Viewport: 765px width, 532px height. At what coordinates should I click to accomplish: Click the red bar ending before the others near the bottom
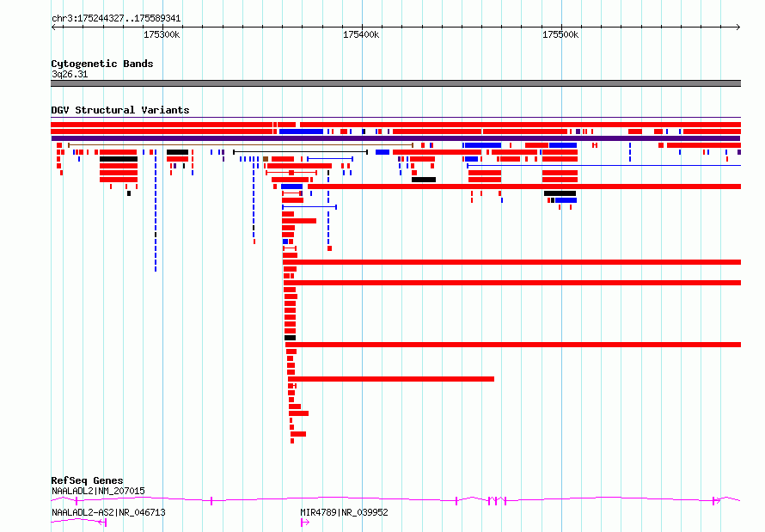391,379
